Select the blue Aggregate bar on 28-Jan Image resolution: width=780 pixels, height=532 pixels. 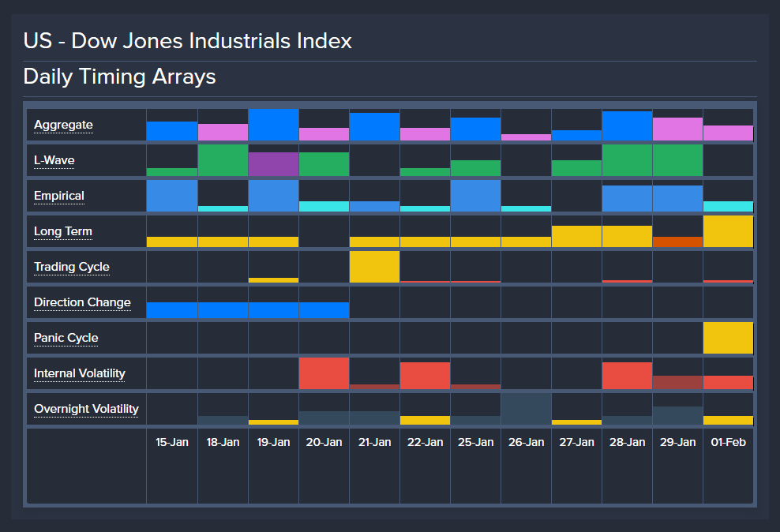628,126
